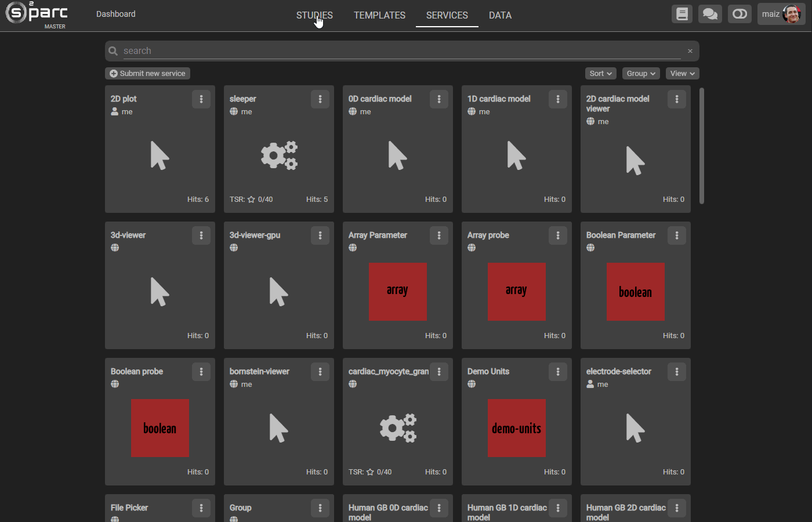Viewport: 812px width, 522px height.
Task: Click the TSR star rating on sleeper card
Action: click(x=251, y=200)
